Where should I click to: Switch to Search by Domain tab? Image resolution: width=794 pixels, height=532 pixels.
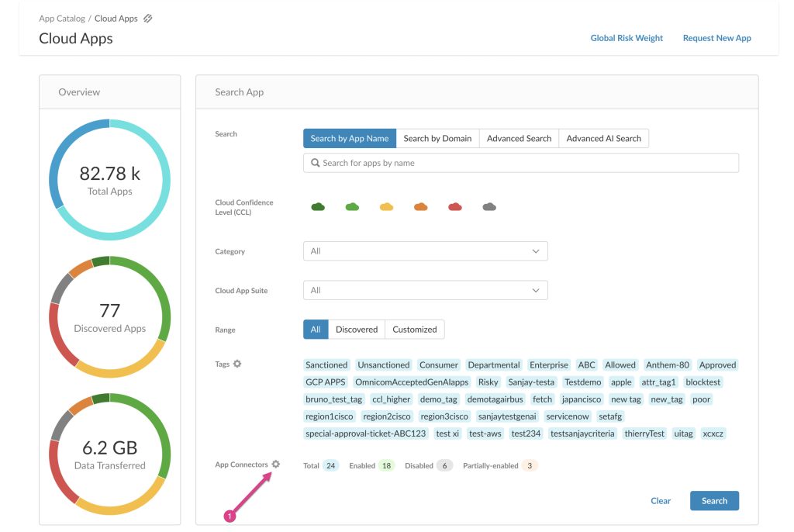(x=437, y=138)
